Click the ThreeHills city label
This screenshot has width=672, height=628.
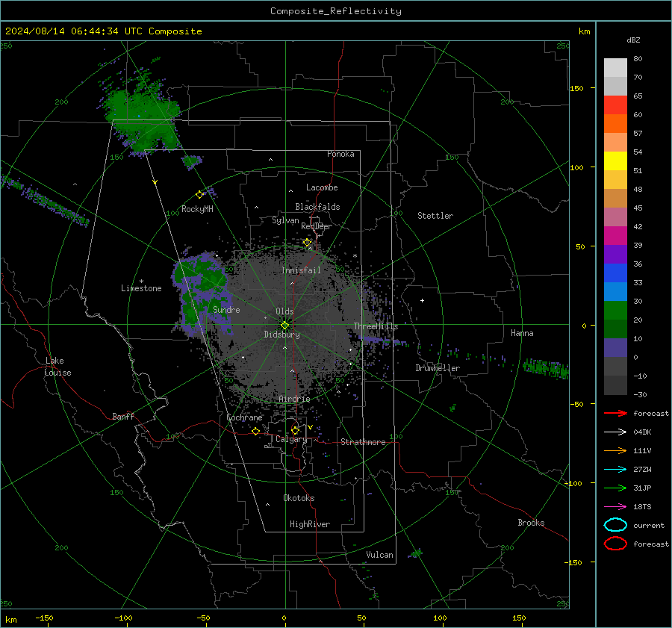pos(376,326)
